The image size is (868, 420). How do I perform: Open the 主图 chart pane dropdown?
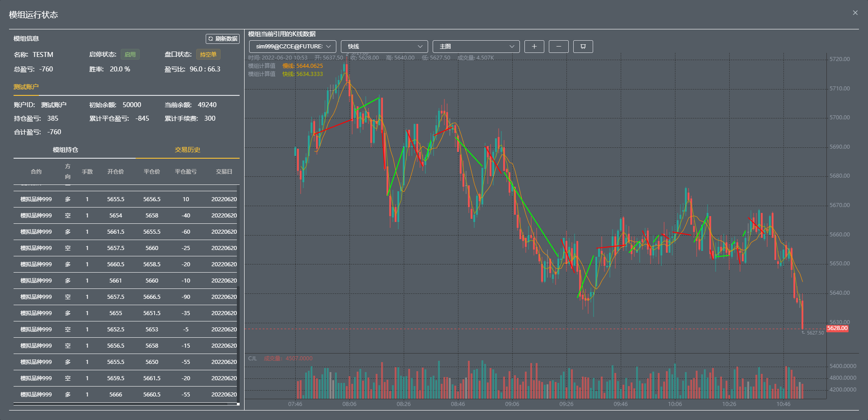point(476,47)
